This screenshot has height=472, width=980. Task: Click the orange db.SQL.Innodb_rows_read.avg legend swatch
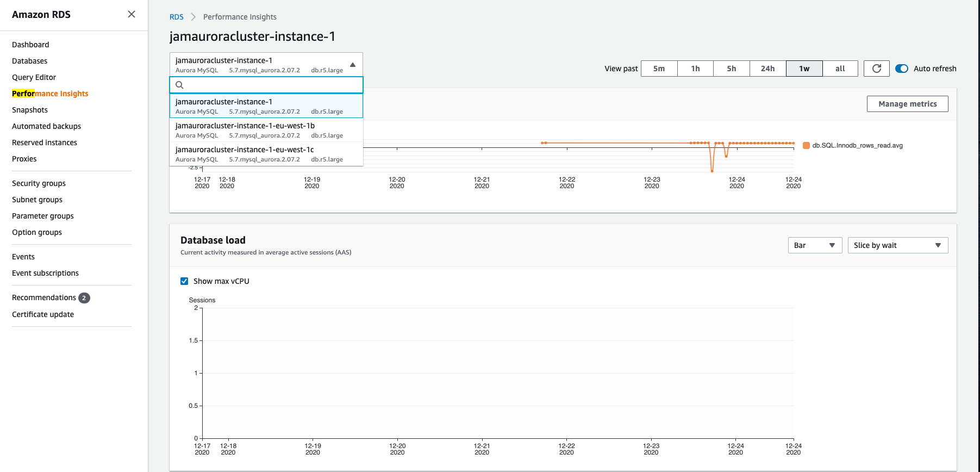(807, 145)
